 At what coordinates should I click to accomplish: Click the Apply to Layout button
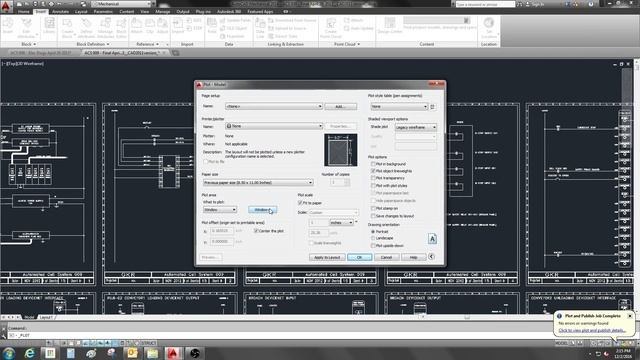pos(327,258)
